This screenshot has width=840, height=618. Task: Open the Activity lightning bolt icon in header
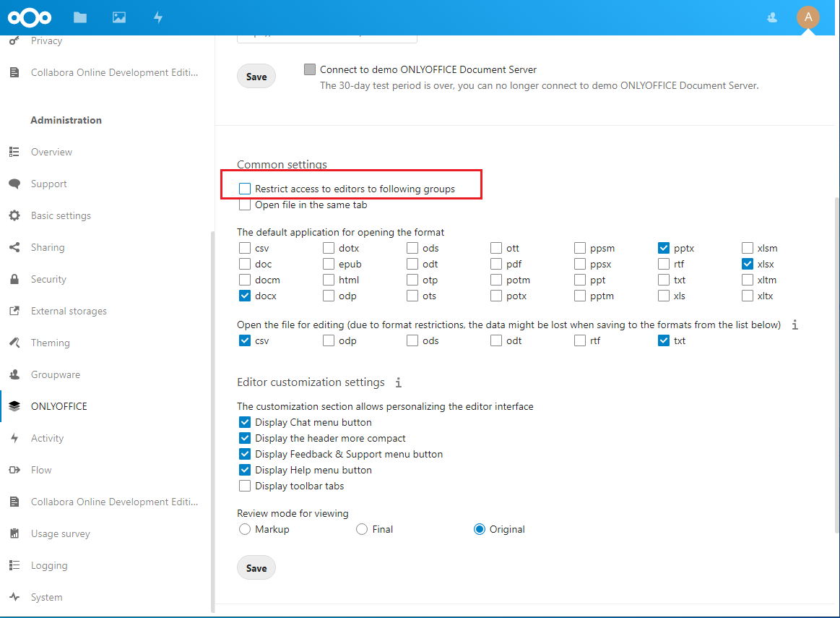tap(158, 17)
